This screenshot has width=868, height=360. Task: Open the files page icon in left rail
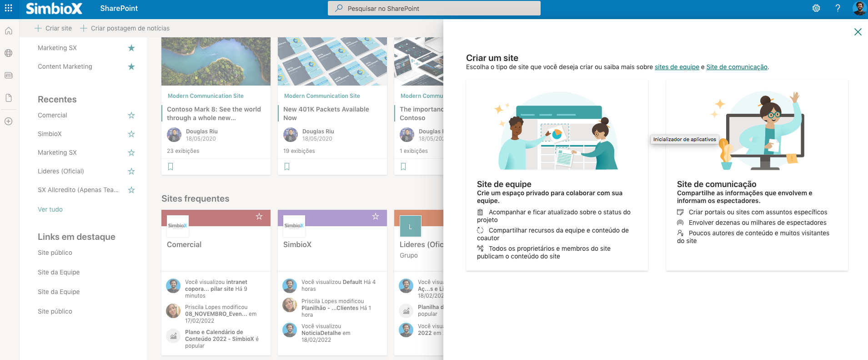pyautogui.click(x=9, y=98)
